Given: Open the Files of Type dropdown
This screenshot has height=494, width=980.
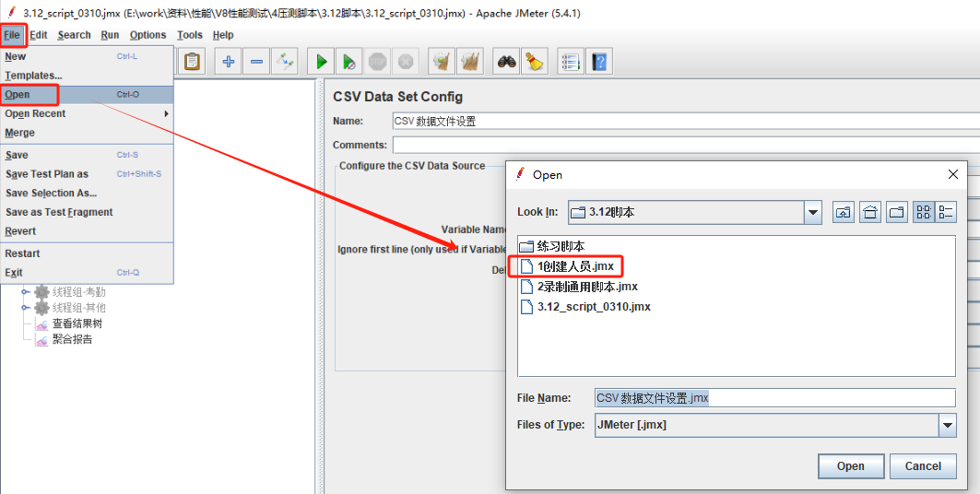Looking at the screenshot, I should 948,425.
